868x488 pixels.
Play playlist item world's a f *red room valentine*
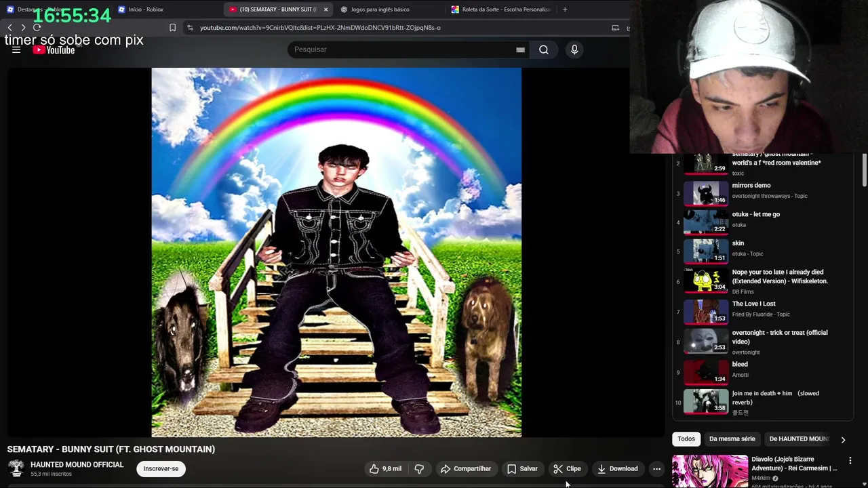[763, 163]
